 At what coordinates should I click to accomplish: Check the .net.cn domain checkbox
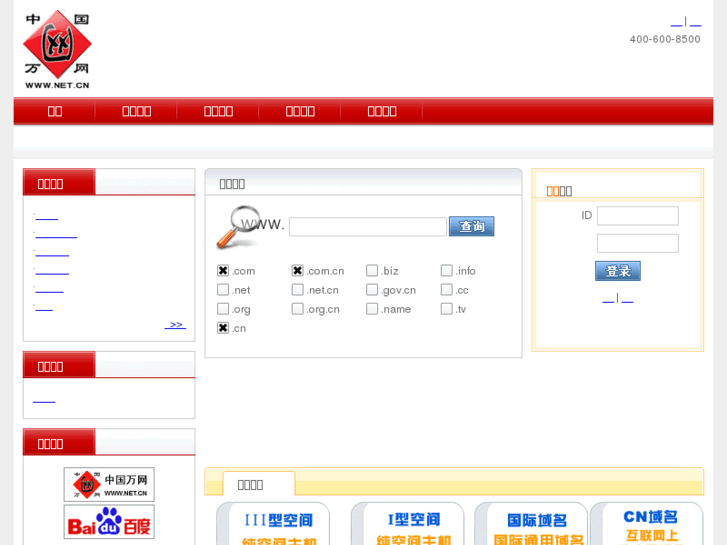pyautogui.click(x=298, y=290)
